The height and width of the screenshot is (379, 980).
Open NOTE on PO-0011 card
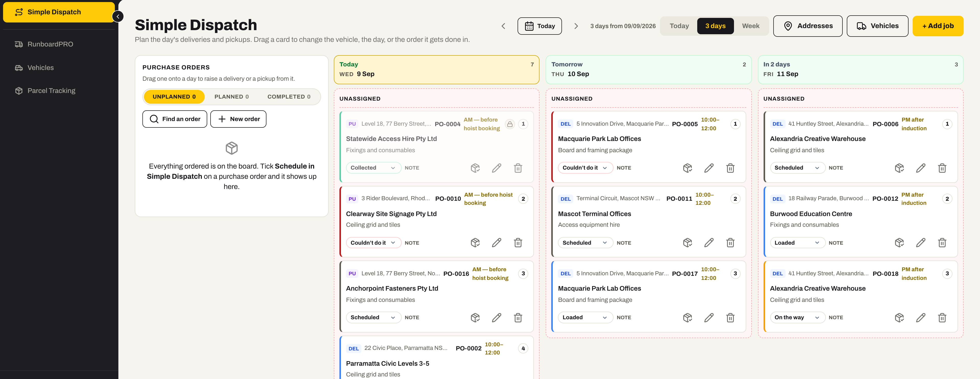tap(623, 243)
